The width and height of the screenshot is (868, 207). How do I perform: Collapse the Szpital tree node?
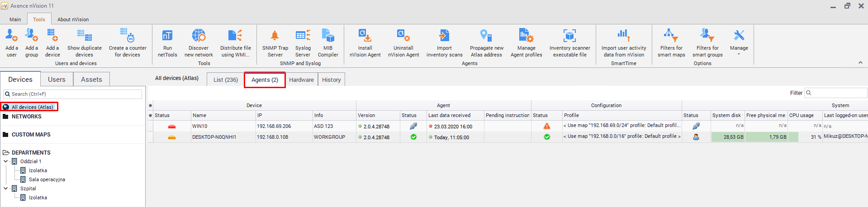(6, 188)
